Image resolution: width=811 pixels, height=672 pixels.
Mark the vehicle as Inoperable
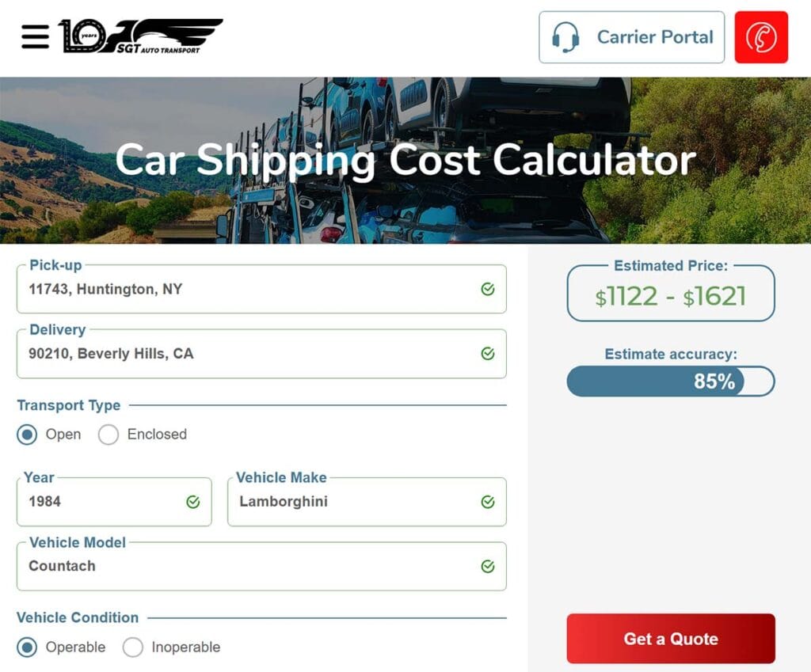click(x=133, y=647)
